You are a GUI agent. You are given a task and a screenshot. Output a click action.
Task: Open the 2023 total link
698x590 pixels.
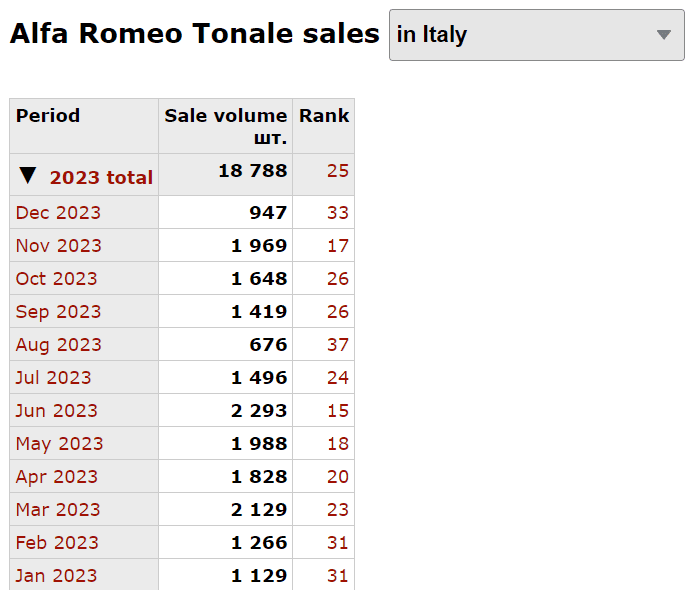[101, 177]
